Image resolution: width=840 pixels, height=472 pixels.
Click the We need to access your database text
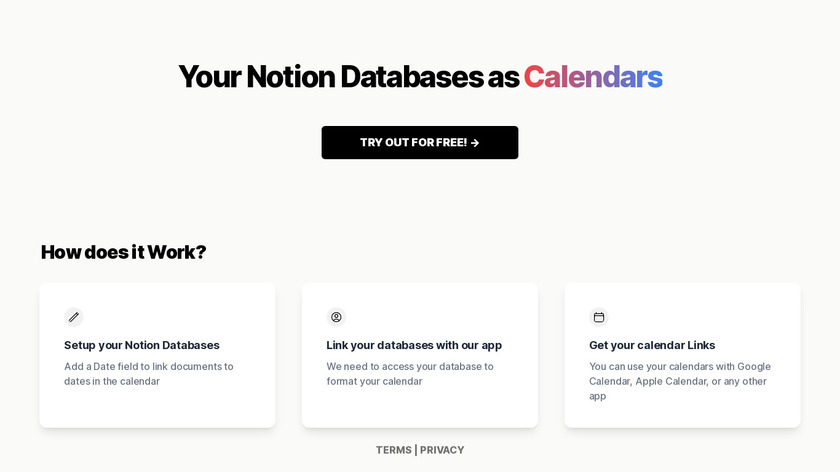409,366
